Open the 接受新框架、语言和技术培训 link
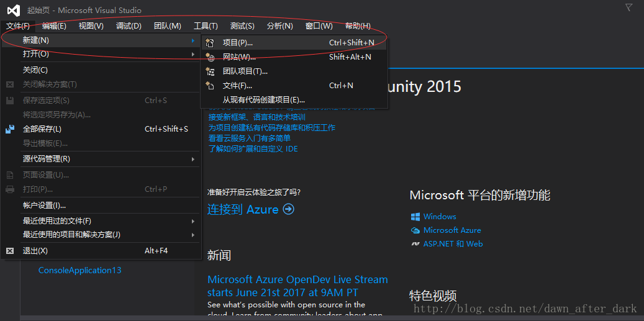 pyautogui.click(x=256, y=117)
